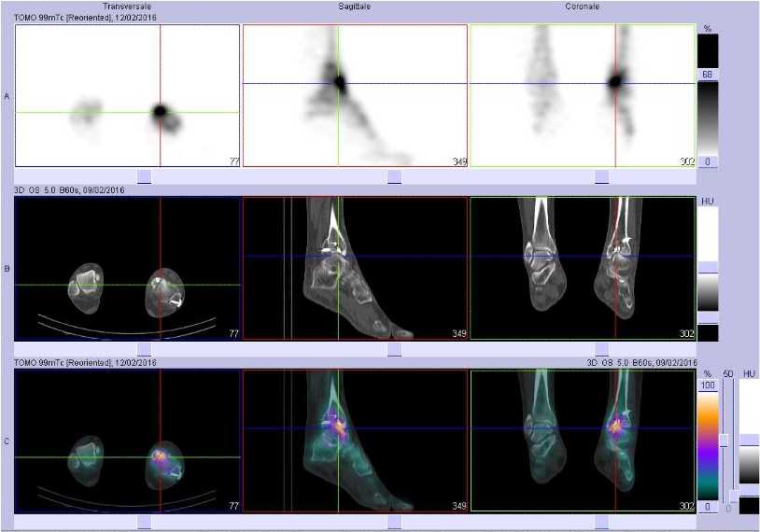Click the HU label above row B color bar
Image resolution: width=760 pixels, height=532 pixels.
pos(707,202)
